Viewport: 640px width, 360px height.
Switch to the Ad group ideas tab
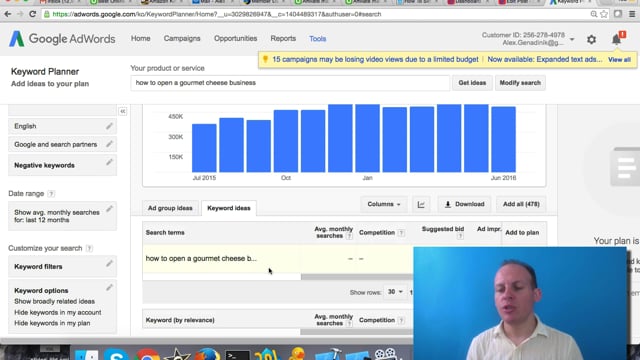[170, 208]
